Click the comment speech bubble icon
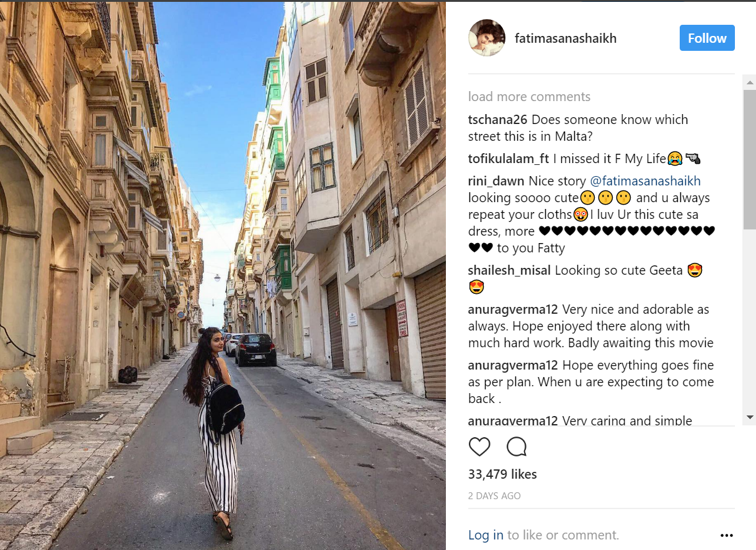The width and height of the screenshot is (756, 550). click(x=517, y=446)
